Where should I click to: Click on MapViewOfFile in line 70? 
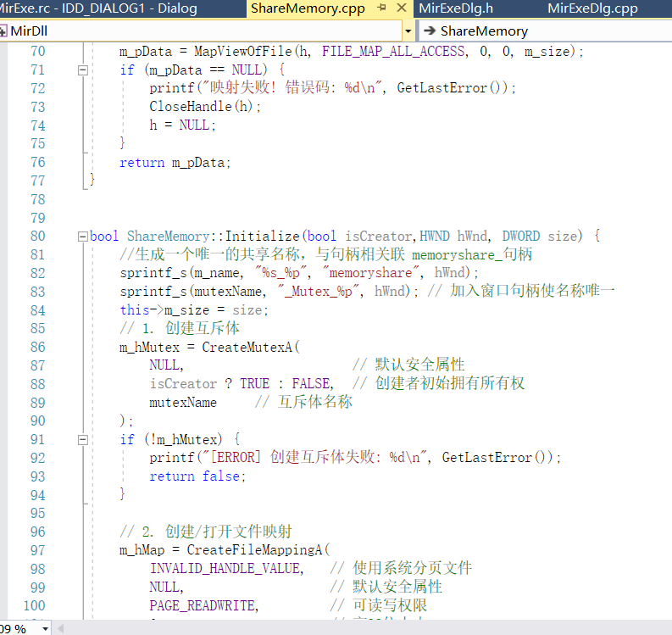pyautogui.click(x=243, y=51)
